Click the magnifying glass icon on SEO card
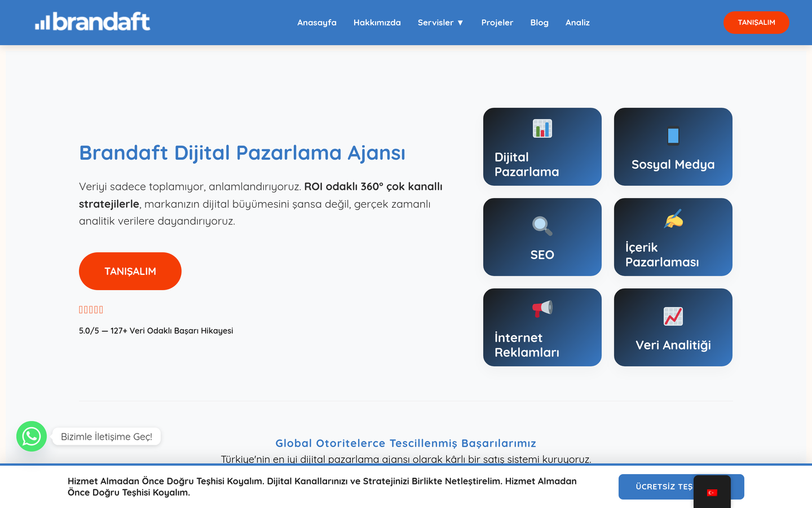The width and height of the screenshot is (812, 508). tap(542, 226)
